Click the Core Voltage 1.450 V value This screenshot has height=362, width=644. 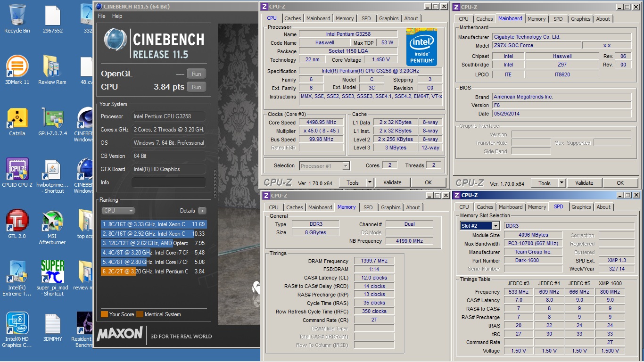pos(380,60)
